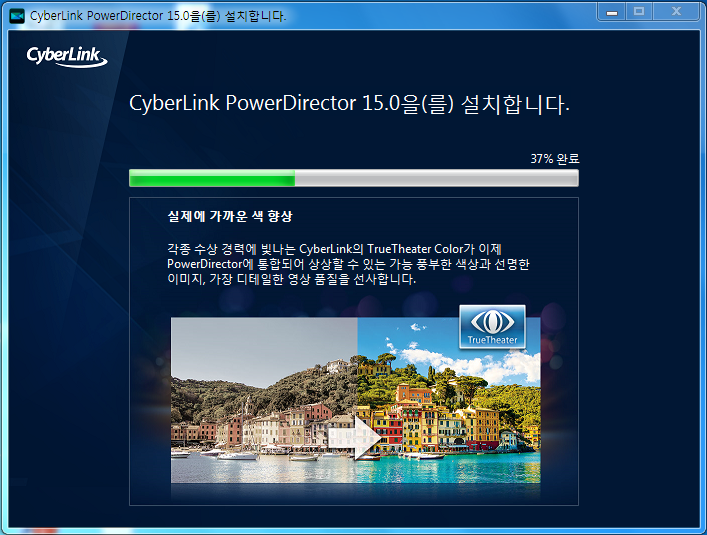This screenshot has width=707, height=535.
Task: Click the 37% 완료 progress label
Action: [x=555, y=159]
